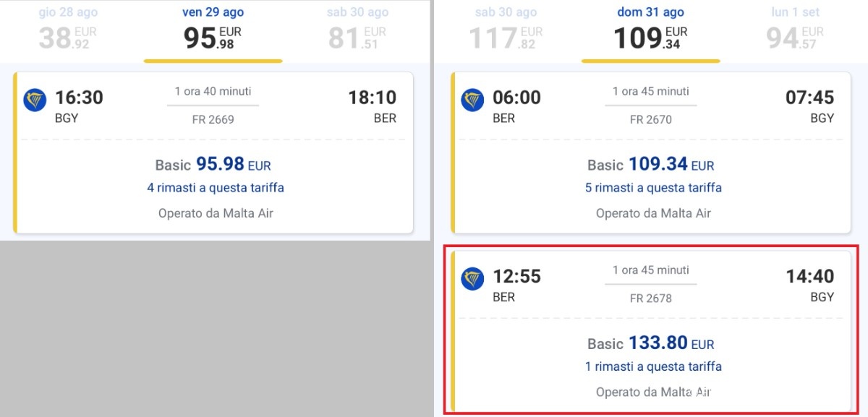Click 4 rimasti a questa tariffa notice
Screen dimensions: 868x417
coord(216,188)
